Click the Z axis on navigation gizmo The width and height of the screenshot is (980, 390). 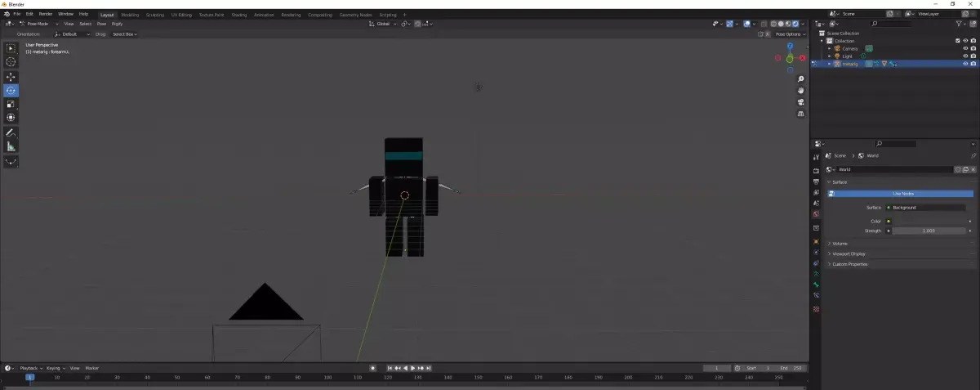pos(790,47)
